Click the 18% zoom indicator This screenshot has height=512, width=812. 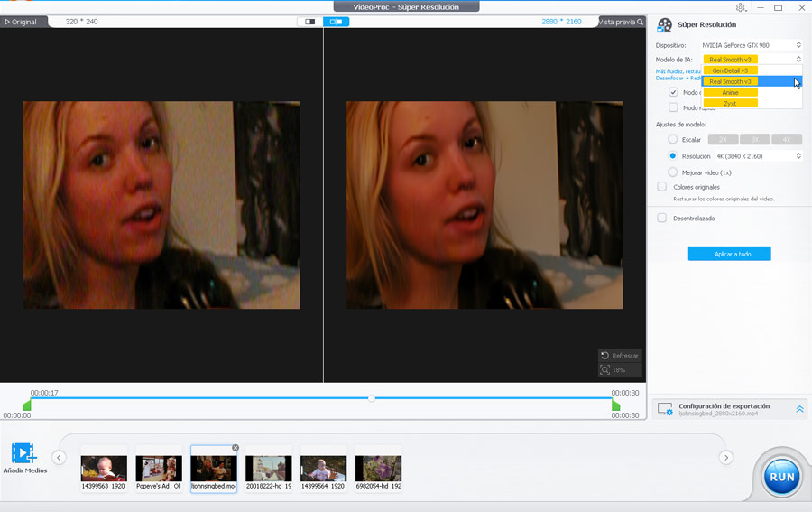[620, 370]
